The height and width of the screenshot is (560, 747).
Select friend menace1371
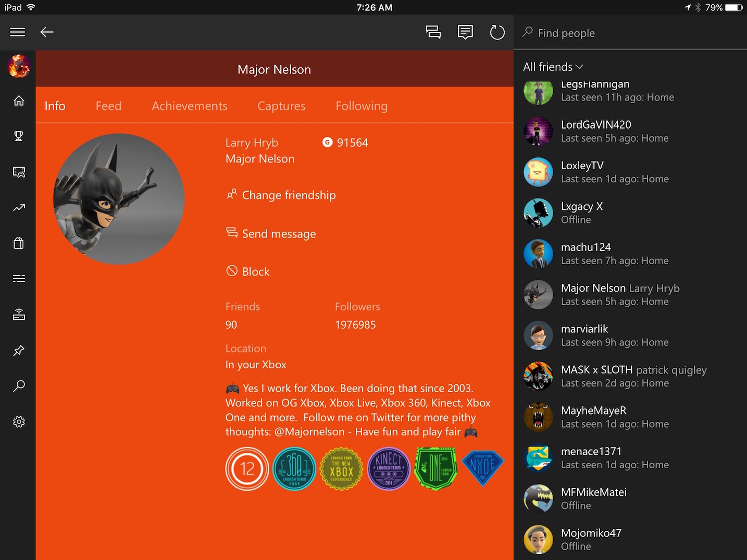coord(630,458)
